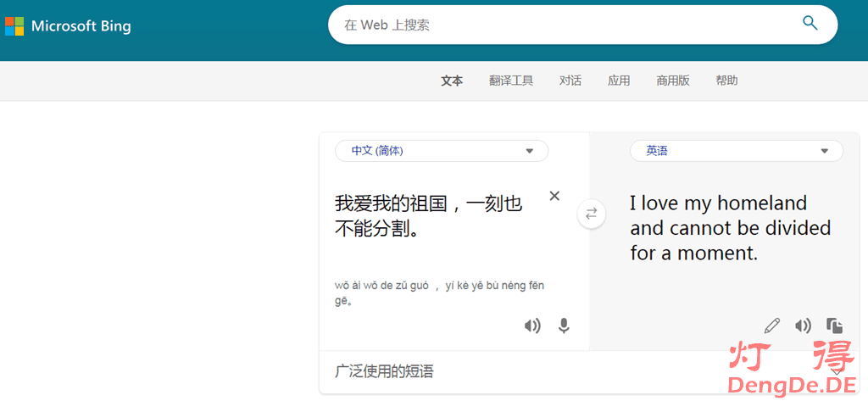Edit the translation with the pencil icon

pos(771,326)
